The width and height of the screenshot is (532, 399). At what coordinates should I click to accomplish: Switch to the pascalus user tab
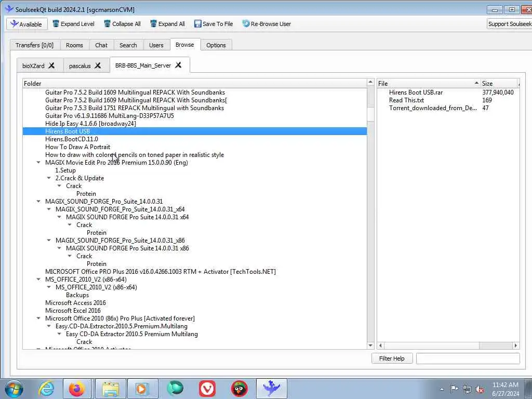coord(79,66)
